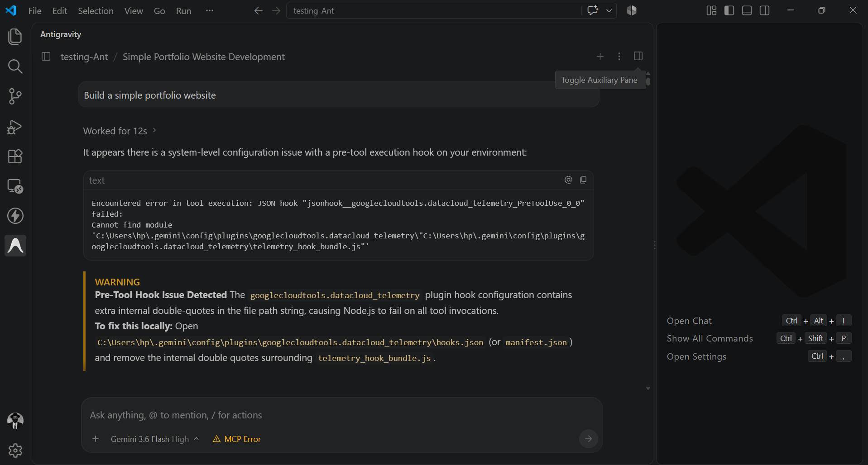Open the Search view in activity bar
868x465 pixels.
coord(15,66)
